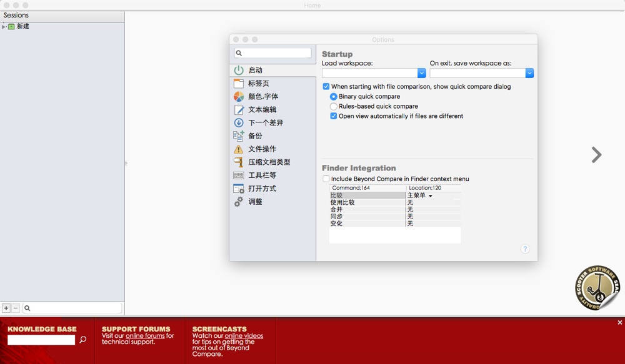The width and height of the screenshot is (625, 364).
Task: Open the On exit save workspace dropdown
Action: 529,73
